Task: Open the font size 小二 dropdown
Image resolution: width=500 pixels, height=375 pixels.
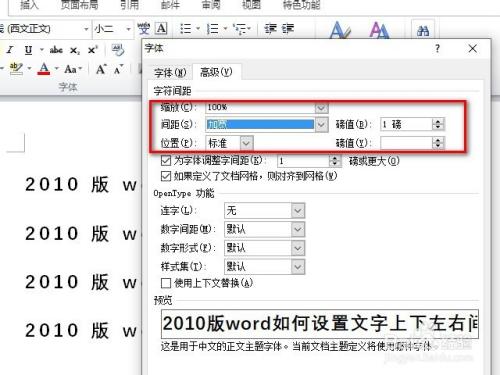Action: [128, 29]
